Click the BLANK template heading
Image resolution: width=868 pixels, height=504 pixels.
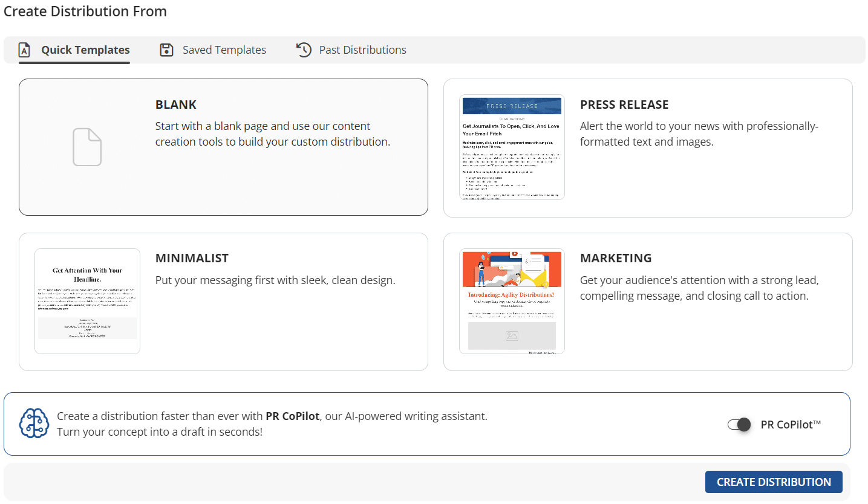point(176,105)
